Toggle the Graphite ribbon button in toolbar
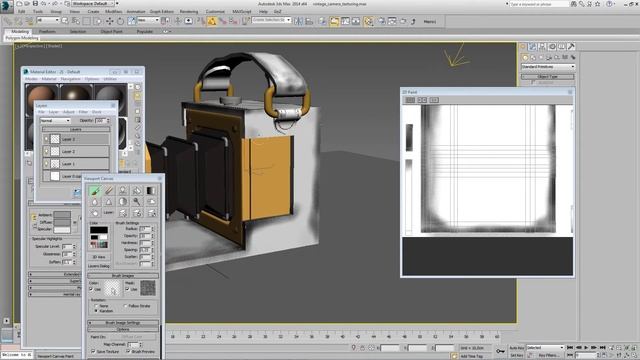This screenshot has width=640, height=360. coord(334,21)
